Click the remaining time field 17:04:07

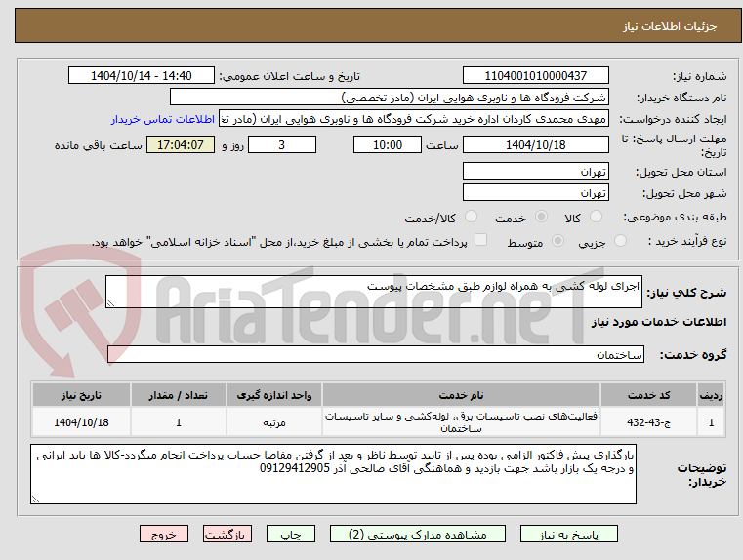(181, 144)
